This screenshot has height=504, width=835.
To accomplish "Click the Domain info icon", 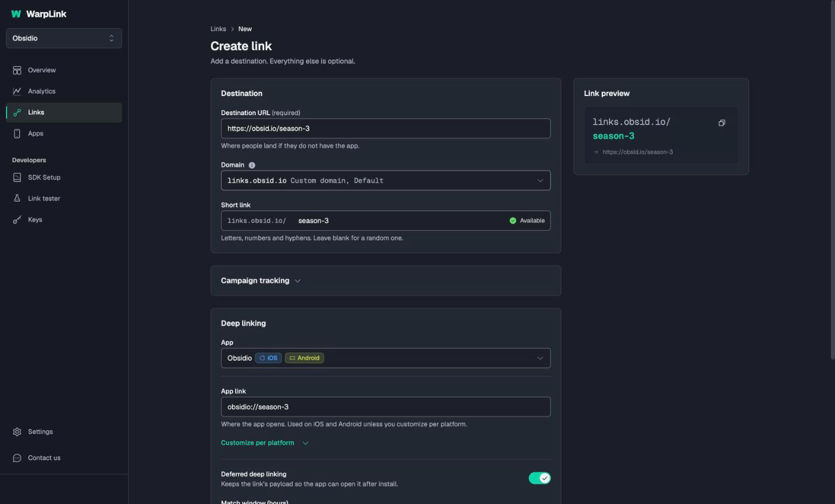I will (252, 165).
